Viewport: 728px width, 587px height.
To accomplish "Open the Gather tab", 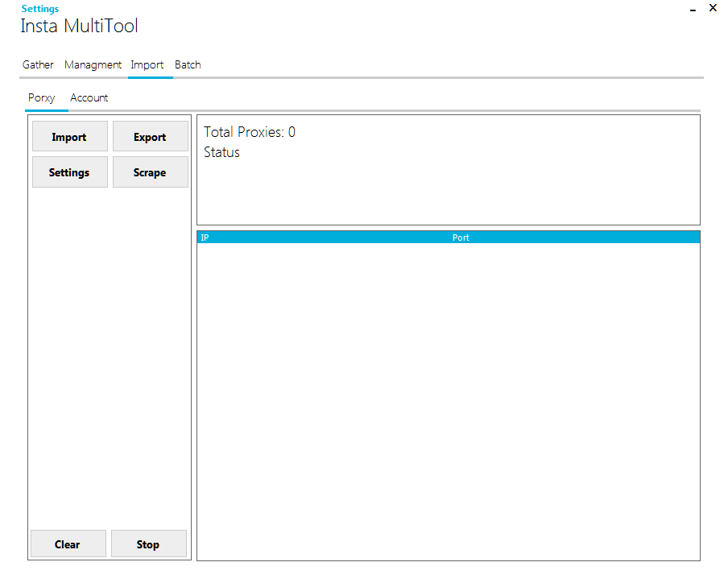I will point(38,64).
